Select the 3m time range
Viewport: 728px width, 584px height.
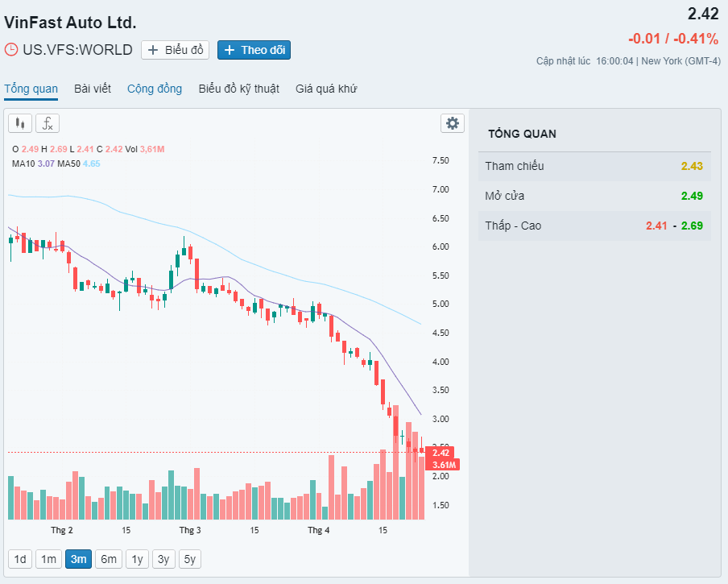(x=78, y=559)
